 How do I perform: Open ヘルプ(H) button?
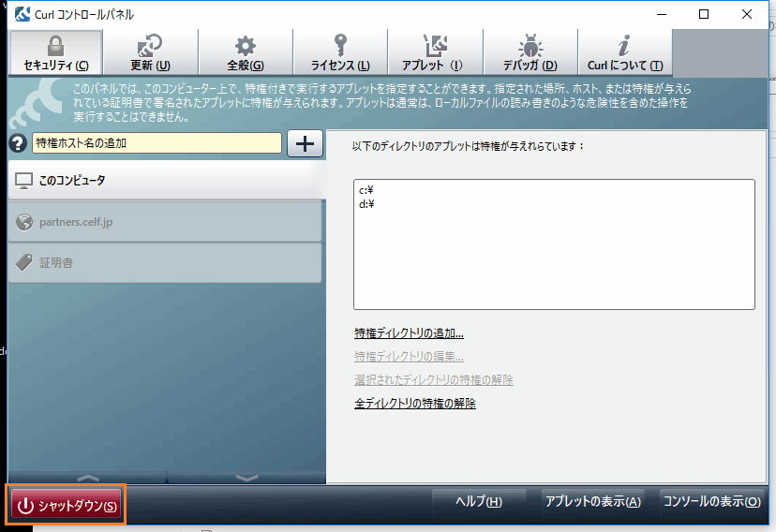point(479,502)
